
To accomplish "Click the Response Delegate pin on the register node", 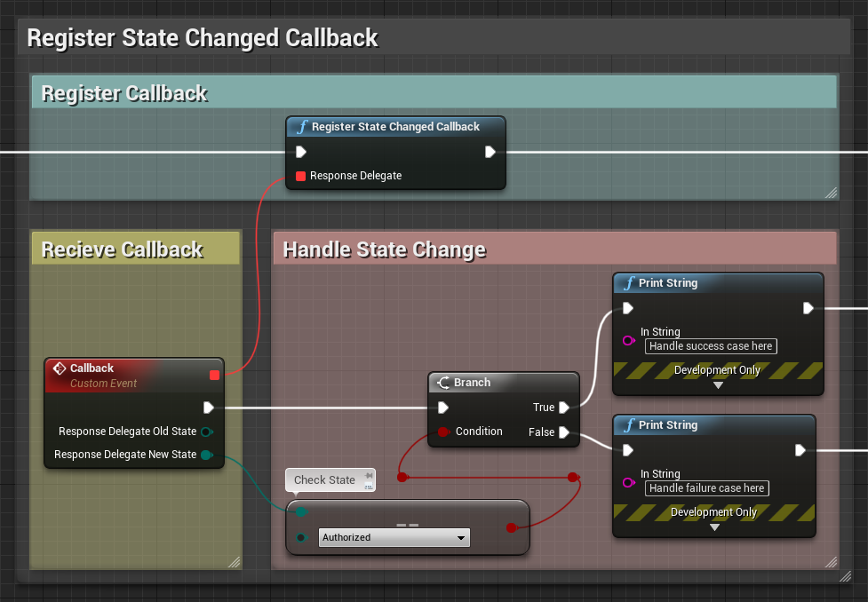I will click(300, 176).
